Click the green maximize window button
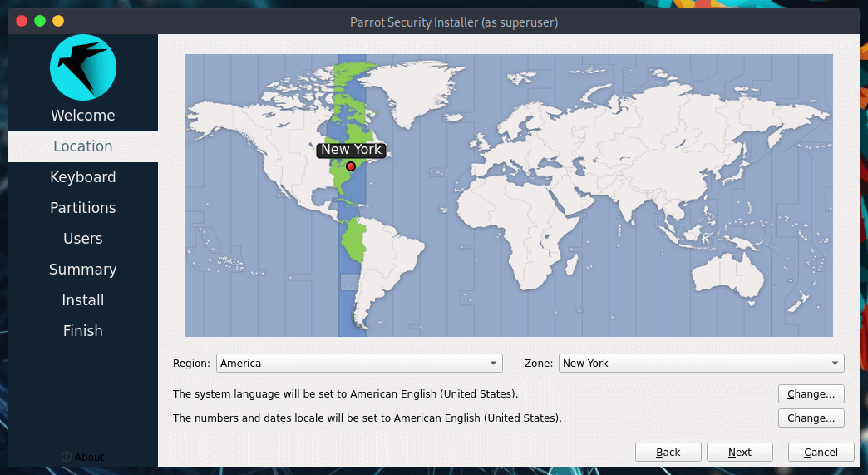The height and width of the screenshot is (475, 868). (40, 21)
